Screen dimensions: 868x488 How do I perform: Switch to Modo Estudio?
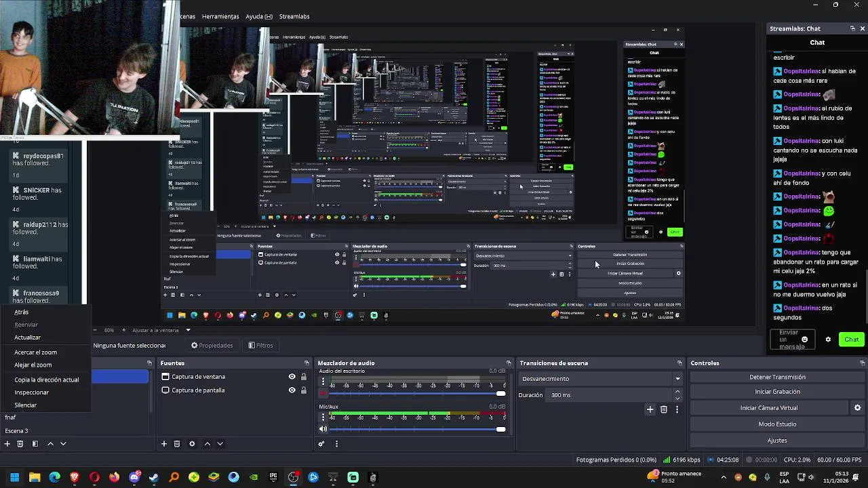pos(777,424)
